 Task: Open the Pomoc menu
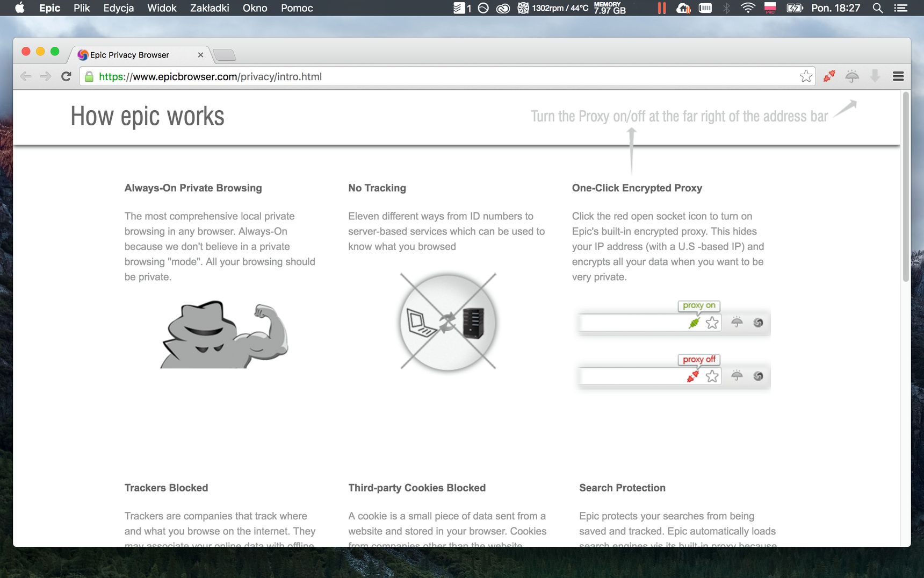click(x=297, y=8)
